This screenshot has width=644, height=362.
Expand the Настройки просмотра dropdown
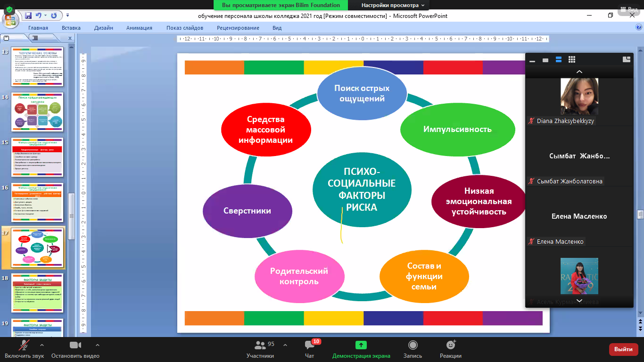point(393,5)
